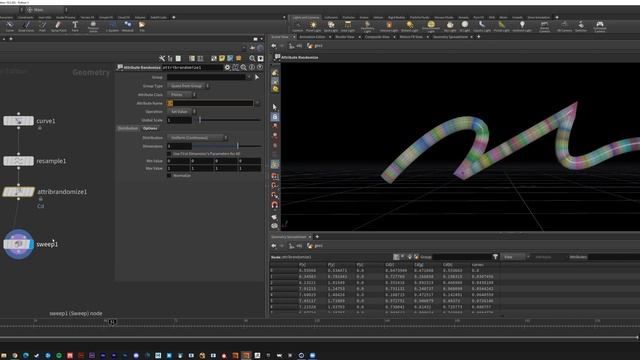
Task: Select the Spray Paint shelf tool
Action: pos(58,27)
